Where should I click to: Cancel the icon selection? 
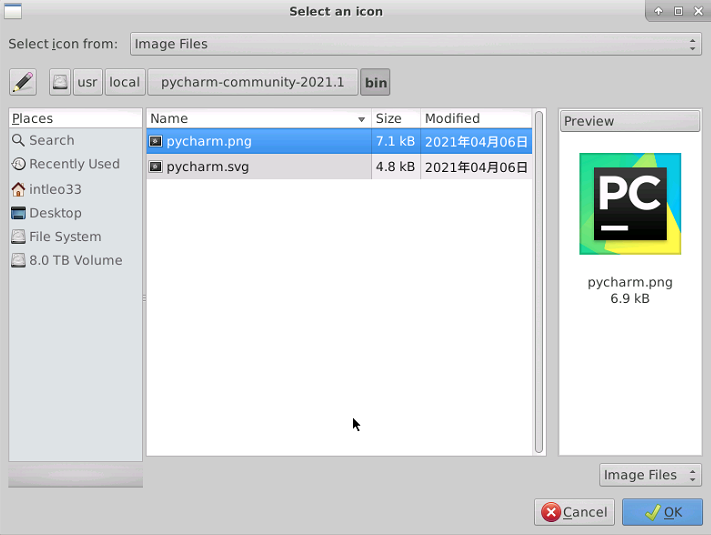click(x=574, y=512)
